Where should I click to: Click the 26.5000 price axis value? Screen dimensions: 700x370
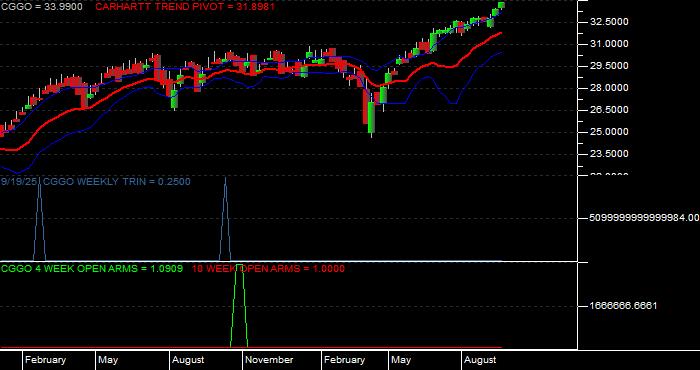tap(609, 110)
